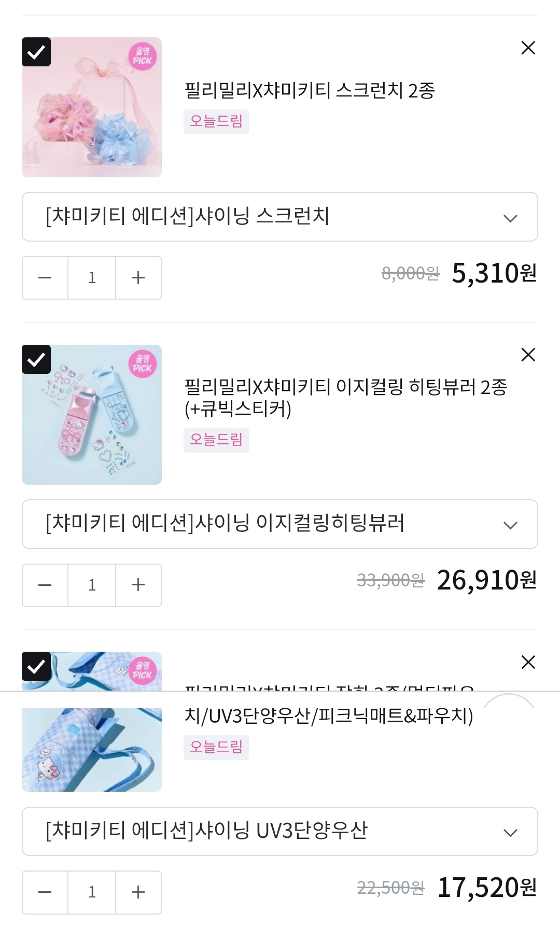Screen dimensions: 560x926
Task: Decrease heating viewer quantity by one
Action: pyautogui.click(x=45, y=585)
